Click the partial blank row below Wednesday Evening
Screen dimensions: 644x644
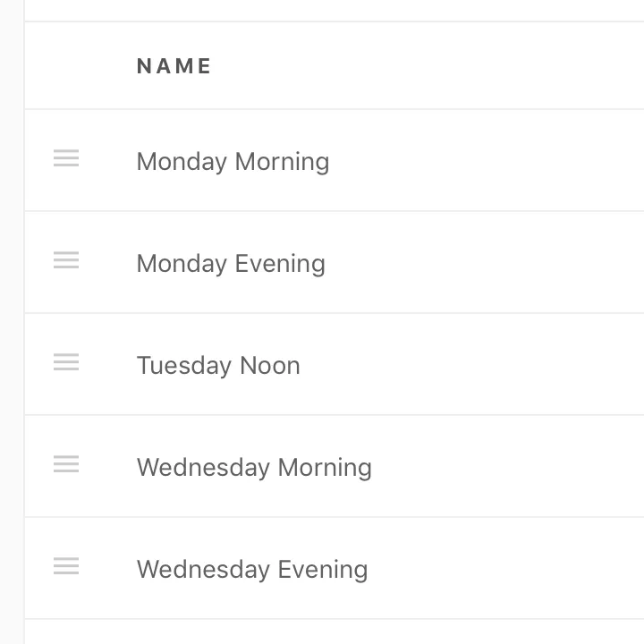pyautogui.click(x=331, y=632)
